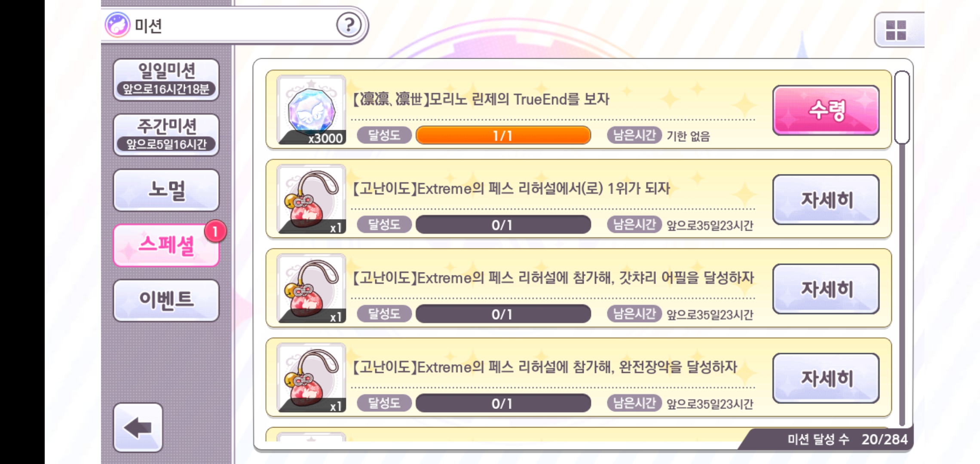980x464 pixels.
Task: Tap the feather jewel x3000 reward icon
Action: click(312, 110)
